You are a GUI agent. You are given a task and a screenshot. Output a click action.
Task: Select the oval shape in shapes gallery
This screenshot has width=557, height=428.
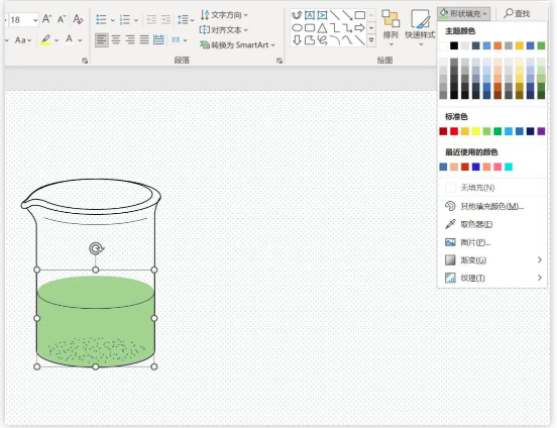(x=297, y=27)
